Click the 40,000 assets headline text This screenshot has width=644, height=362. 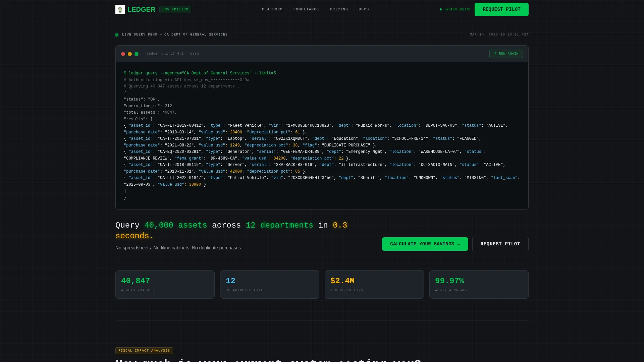pyautogui.click(x=176, y=225)
